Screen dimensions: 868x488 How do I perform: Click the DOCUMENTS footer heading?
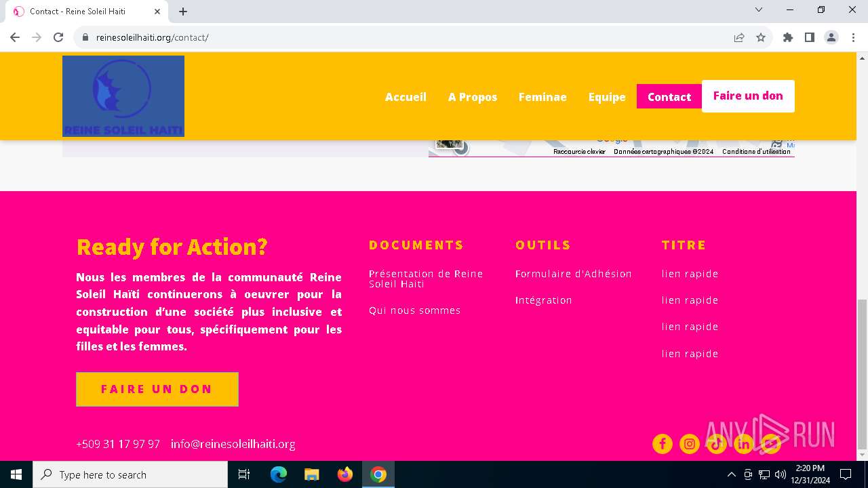416,245
